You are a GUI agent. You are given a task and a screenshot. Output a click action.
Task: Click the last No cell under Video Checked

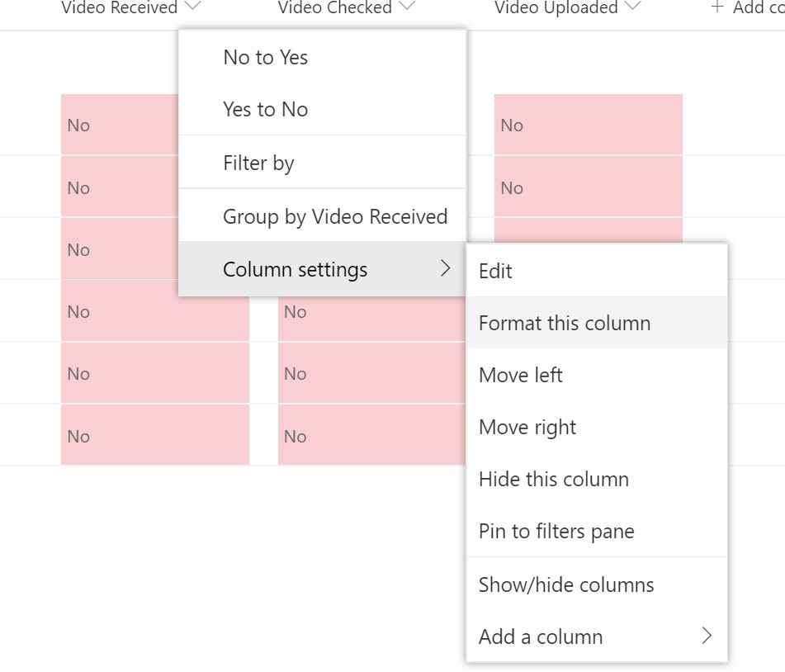[x=371, y=435]
